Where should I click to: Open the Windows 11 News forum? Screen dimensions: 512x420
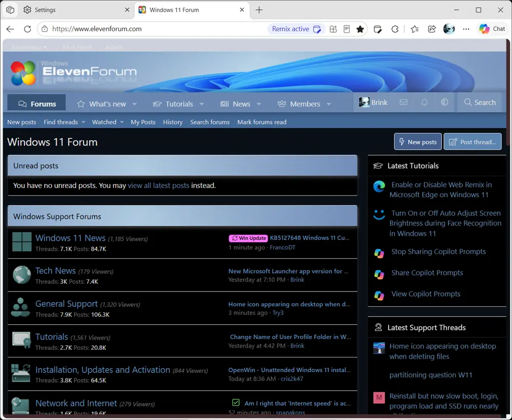pyautogui.click(x=70, y=238)
